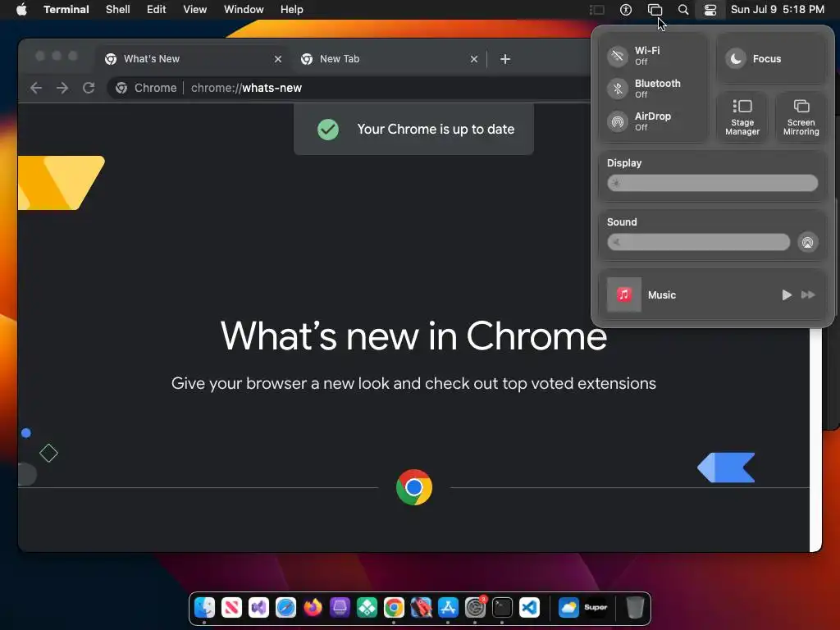Open System Settings from the Dock

[x=475, y=608]
